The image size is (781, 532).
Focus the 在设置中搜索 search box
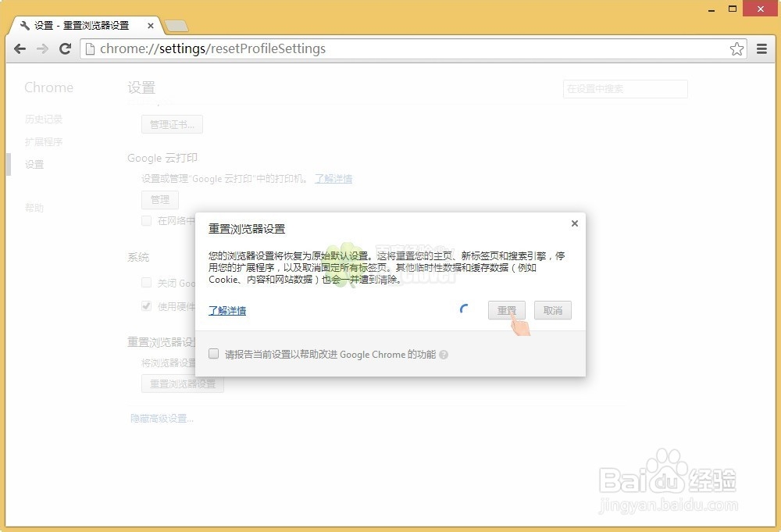click(x=625, y=89)
